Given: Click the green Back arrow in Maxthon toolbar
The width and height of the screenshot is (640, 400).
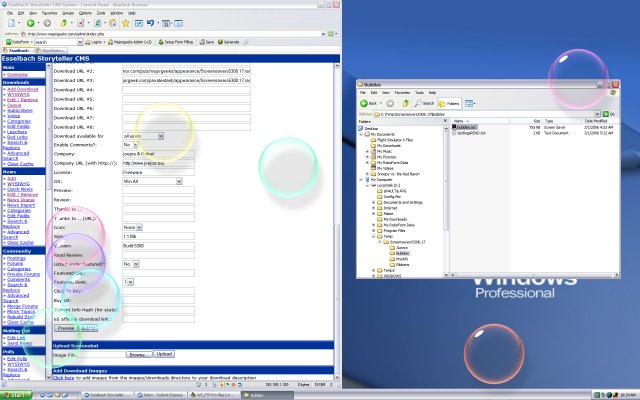Looking at the screenshot, I should coord(31,23).
